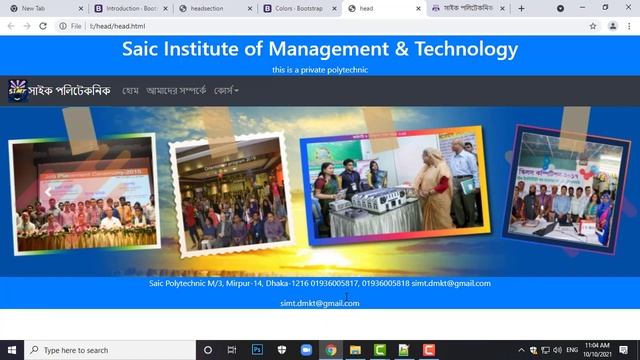Open red Camtasia recorder icon in taskbar
Viewport: 640px width, 360px height.
(429, 350)
